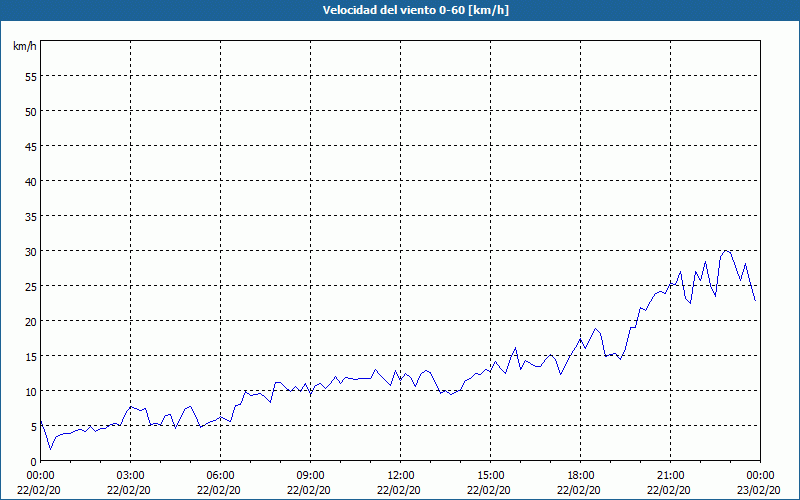
Task: Click the 5 value on the y-axis
Action: tap(34, 427)
